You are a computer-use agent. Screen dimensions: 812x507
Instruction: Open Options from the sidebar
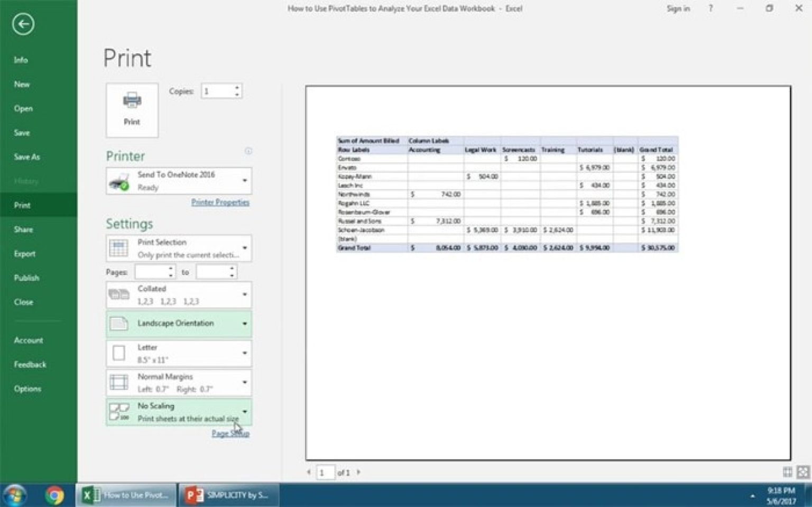(x=25, y=388)
